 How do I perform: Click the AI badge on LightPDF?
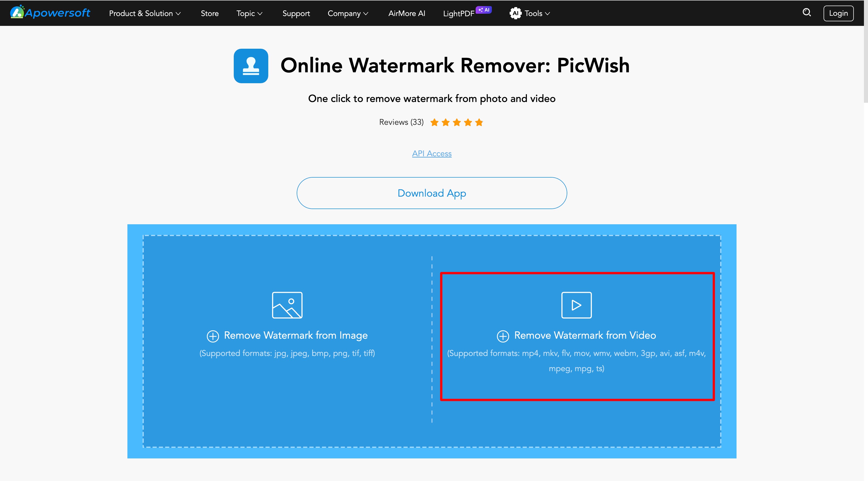[484, 10]
